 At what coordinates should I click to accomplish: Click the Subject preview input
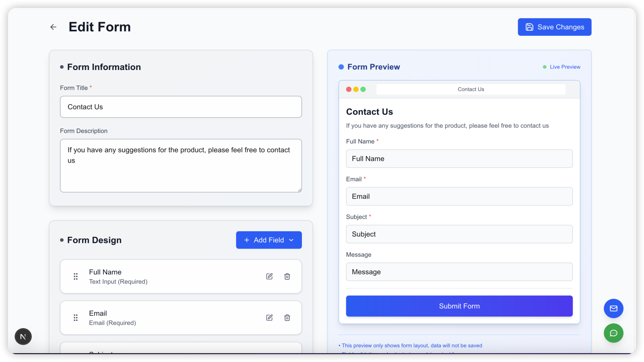click(x=459, y=234)
